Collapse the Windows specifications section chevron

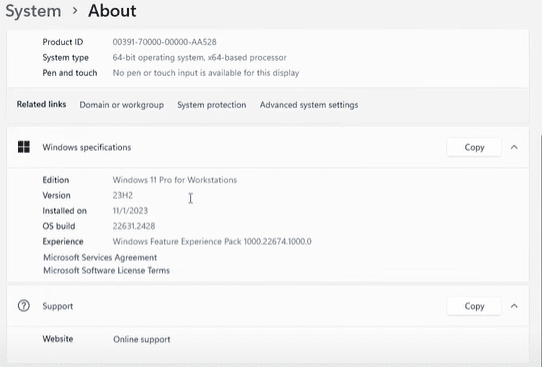514,147
